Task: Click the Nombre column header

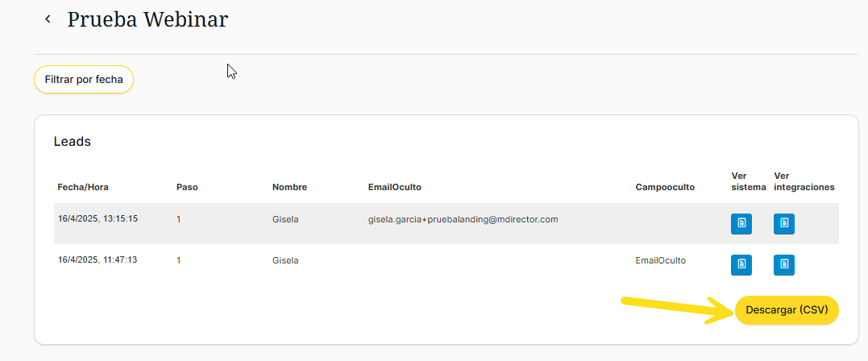Action: point(289,187)
